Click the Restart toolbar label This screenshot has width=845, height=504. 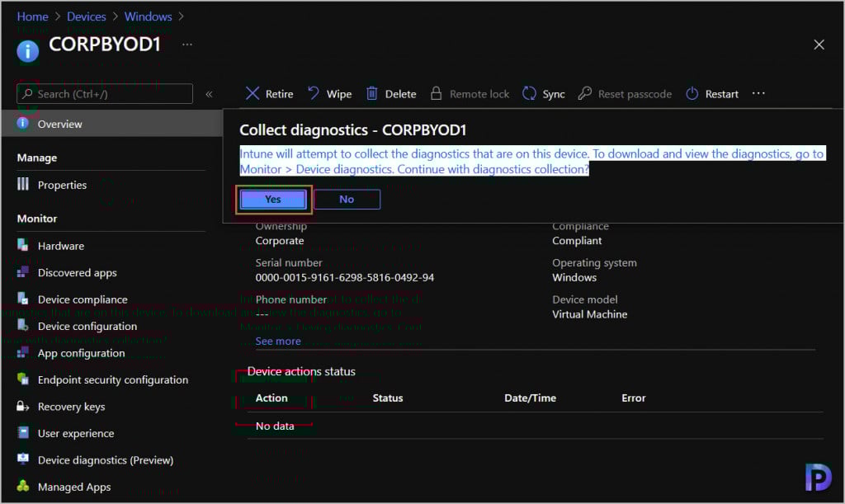[721, 94]
